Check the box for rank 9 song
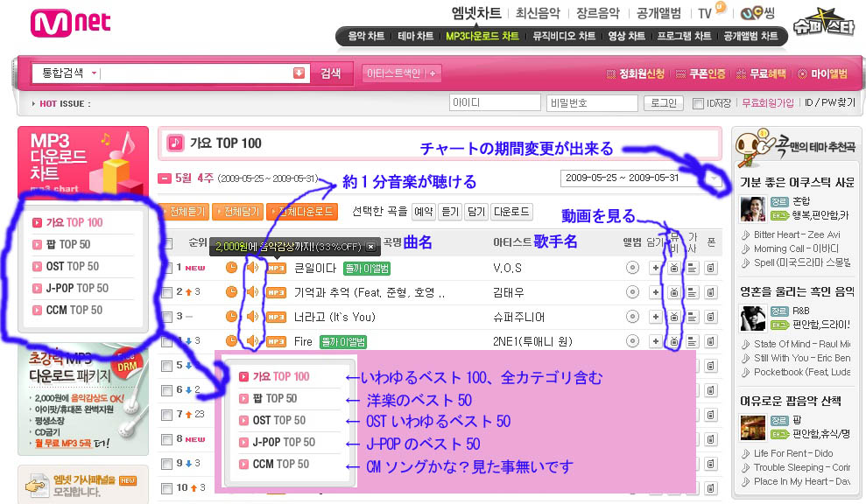This screenshot has height=504, width=866. 166,464
